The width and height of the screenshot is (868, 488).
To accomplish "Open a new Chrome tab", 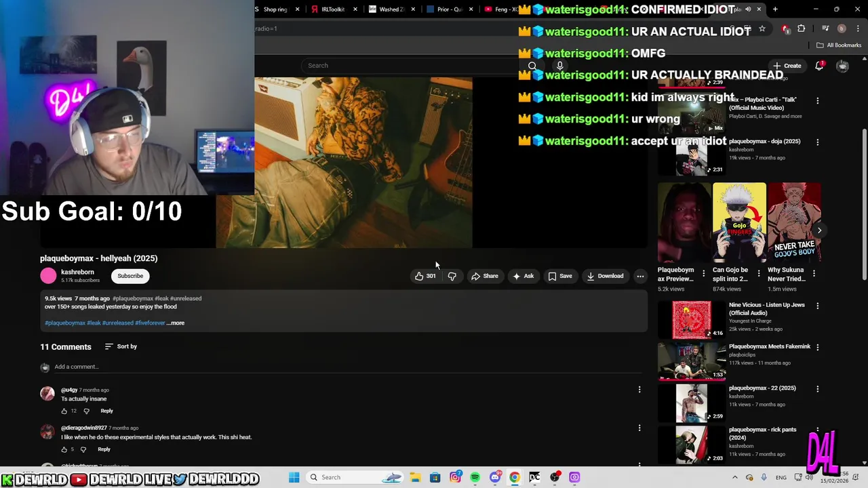I will click(775, 9).
